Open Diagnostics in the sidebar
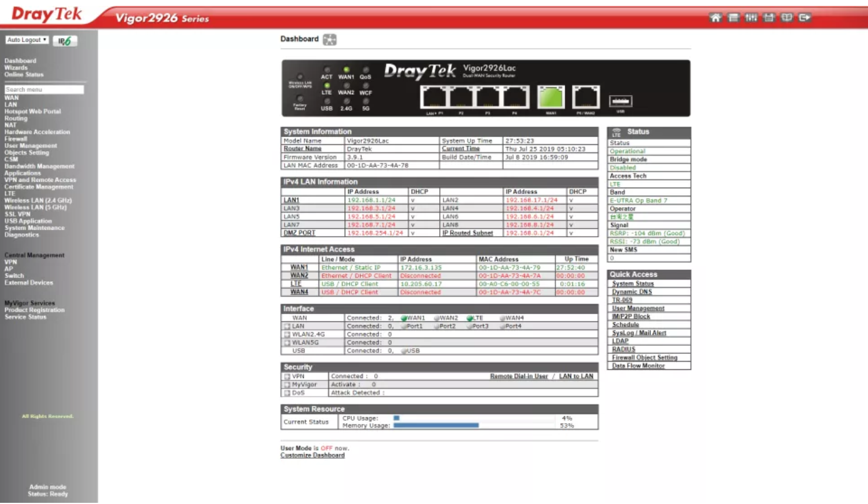Image resolution: width=868 pixels, height=504 pixels. click(x=22, y=235)
